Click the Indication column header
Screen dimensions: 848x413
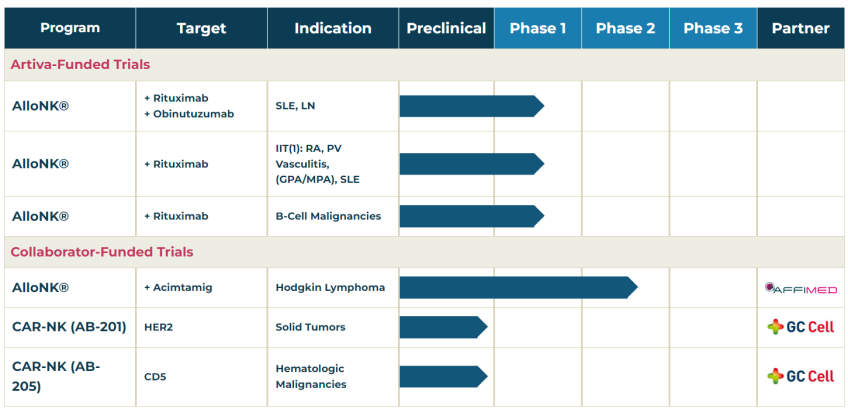pos(333,28)
